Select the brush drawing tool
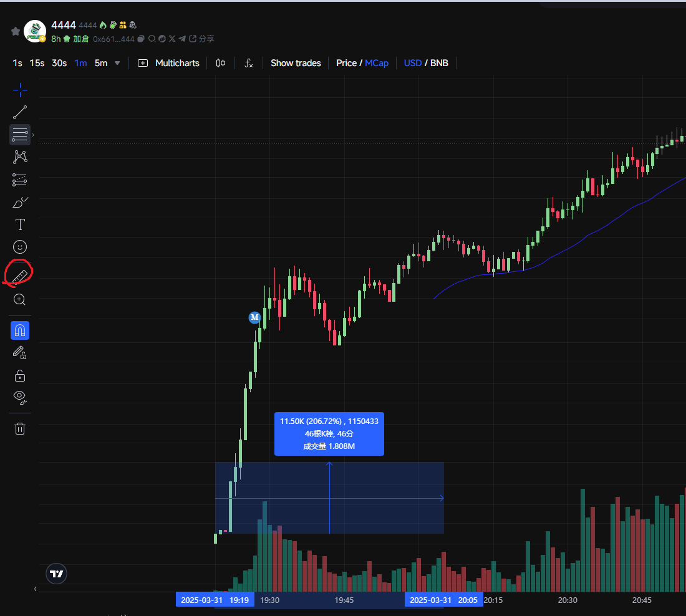 click(x=20, y=203)
